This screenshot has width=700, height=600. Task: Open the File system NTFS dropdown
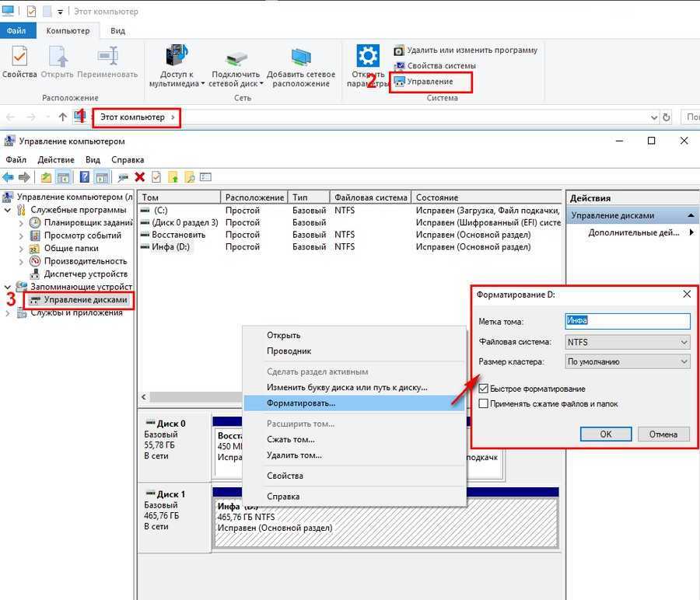click(x=627, y=342)
